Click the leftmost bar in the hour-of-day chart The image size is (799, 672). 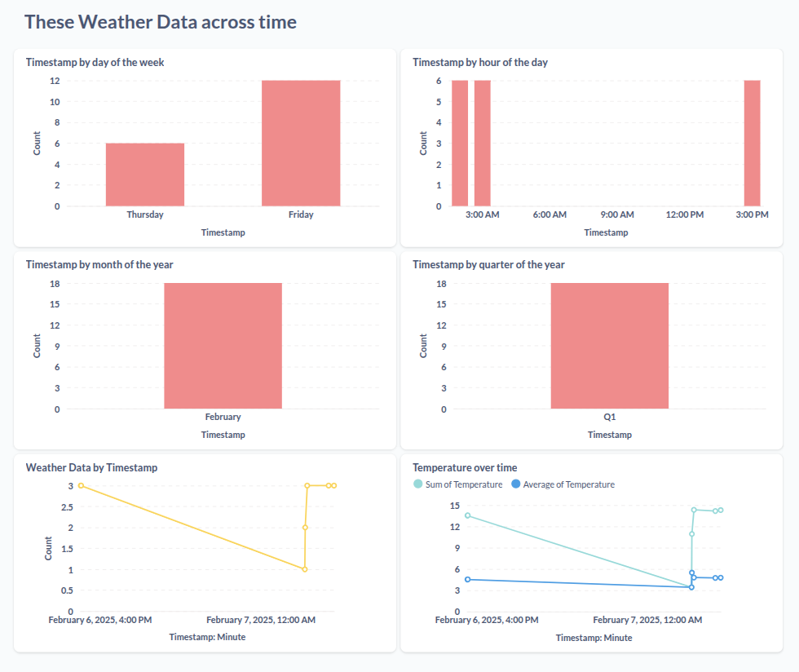click(x=460, y=143)
